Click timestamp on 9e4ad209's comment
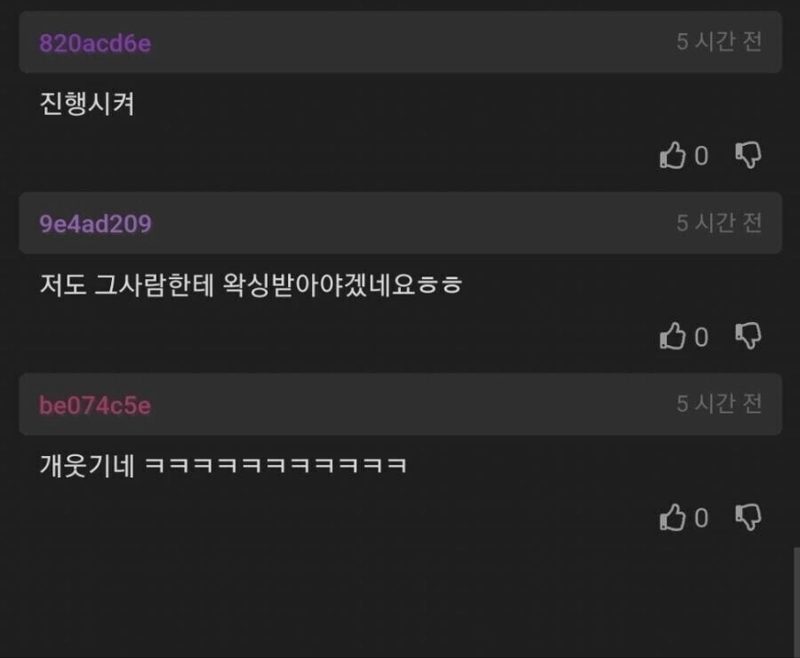 coord(719,223)
